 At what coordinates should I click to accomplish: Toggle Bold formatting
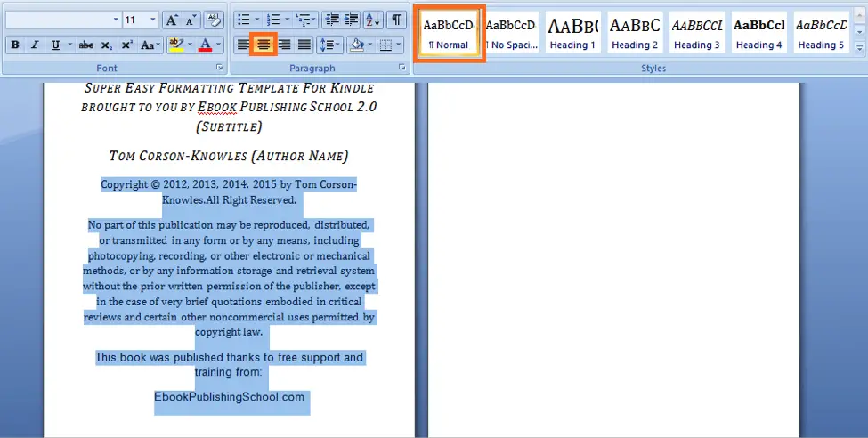coord(15,45)
